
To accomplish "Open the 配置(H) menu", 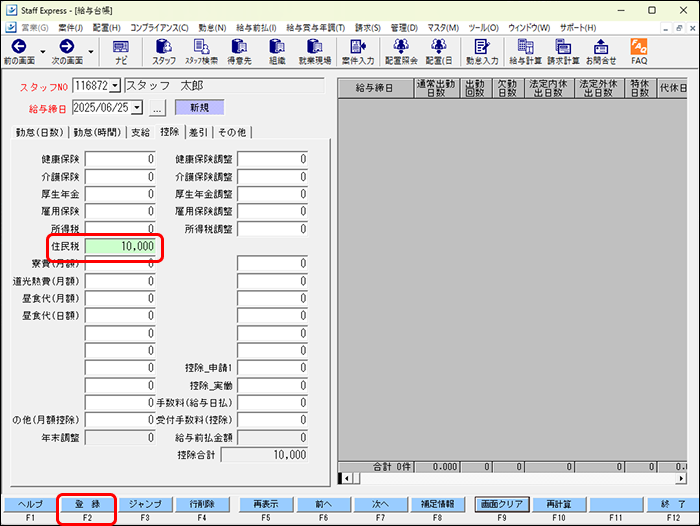I will click(107, 28).
